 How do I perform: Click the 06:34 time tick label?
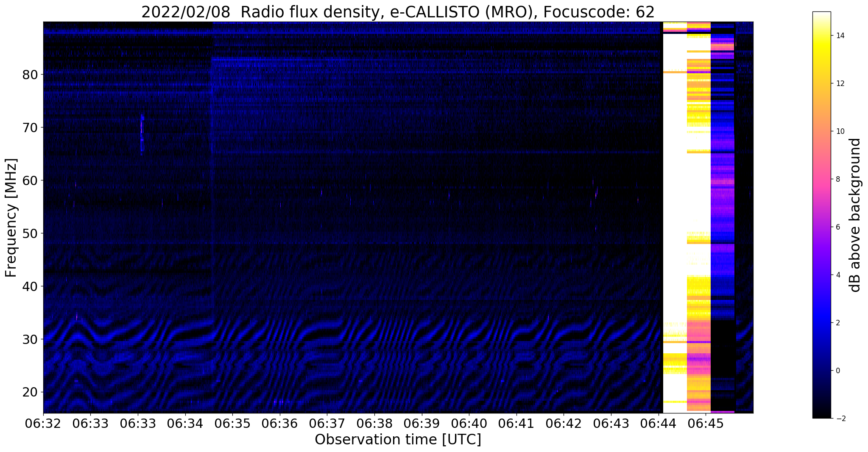185,423
